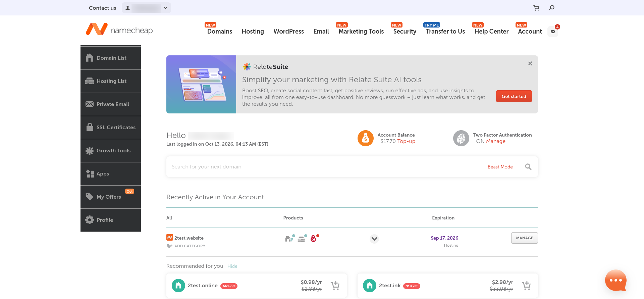Click the 2test.ink house icon
Screen dimensions: 644x299
pyautogui.click(x=370, y=286)
